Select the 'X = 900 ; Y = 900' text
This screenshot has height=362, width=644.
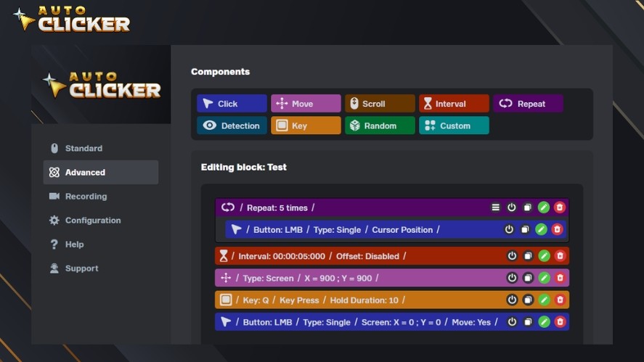tap(338, 278)
